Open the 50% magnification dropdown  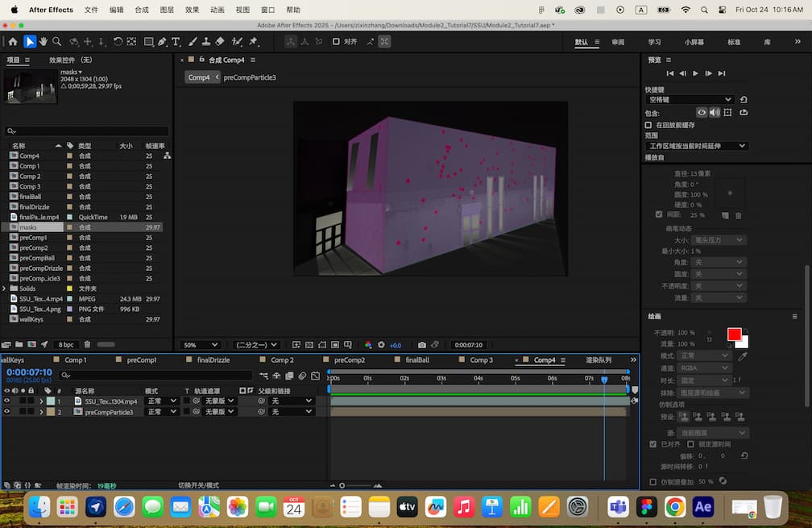[x=201, y=344]
